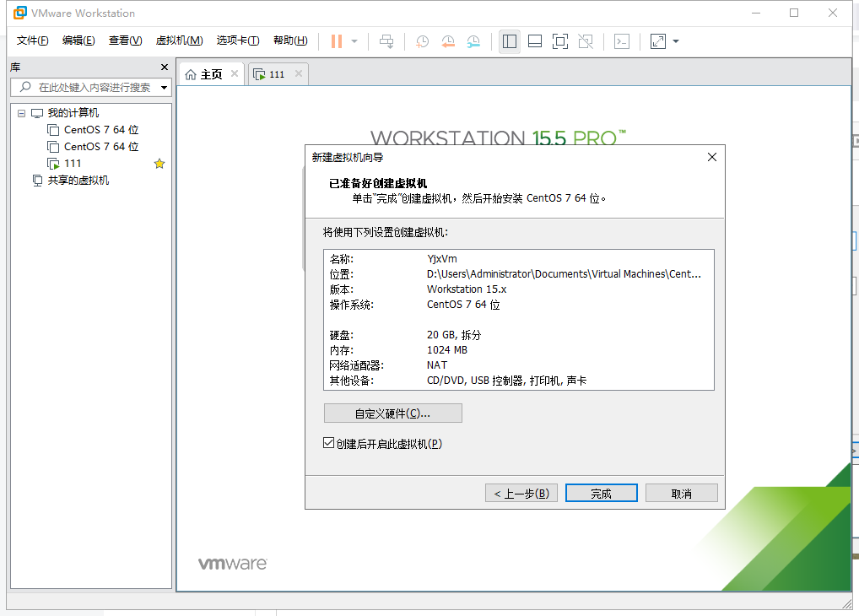Screen dimensions: 859x616
Task: Open the search filter dropdown arrow
Action: tap(165, 87)
